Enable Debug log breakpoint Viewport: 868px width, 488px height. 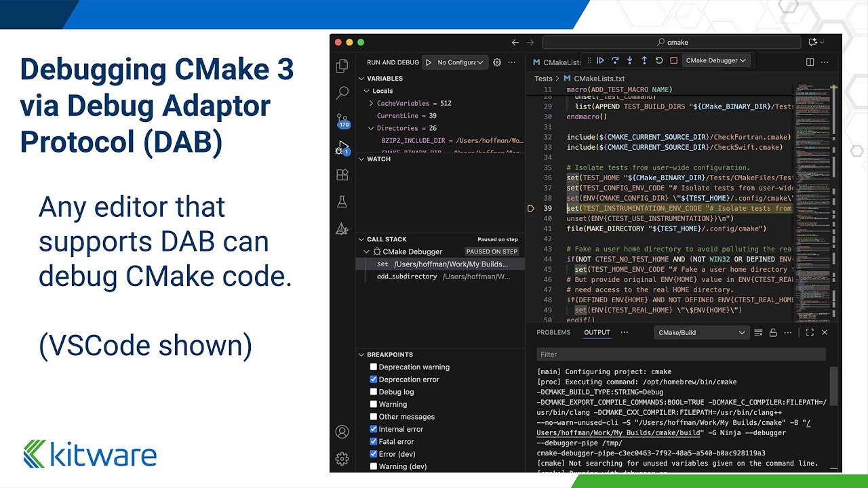pos(373,392)
